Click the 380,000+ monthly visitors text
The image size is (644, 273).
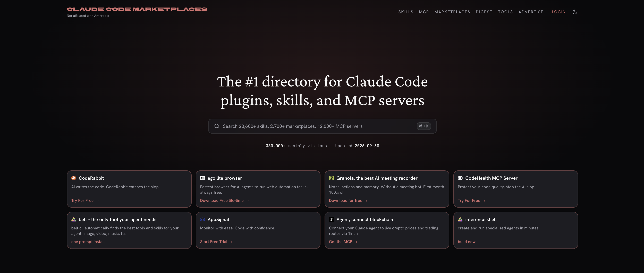pos(296,146)
